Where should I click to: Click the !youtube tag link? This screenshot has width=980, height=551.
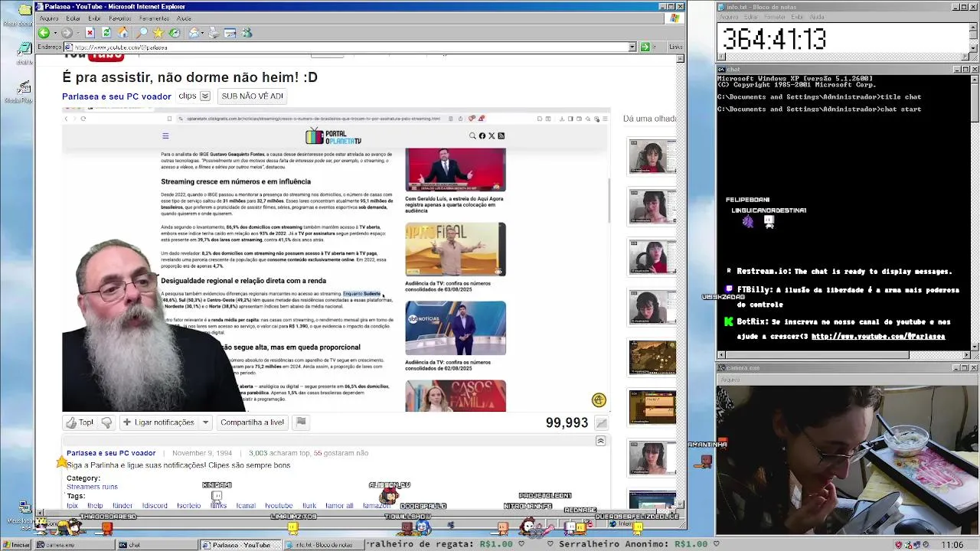pyautogui.click(x=279, y=506)
